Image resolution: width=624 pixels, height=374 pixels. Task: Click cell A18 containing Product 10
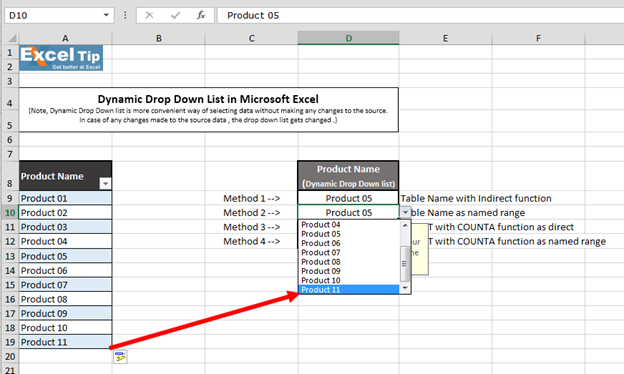(x=65, y=328)
